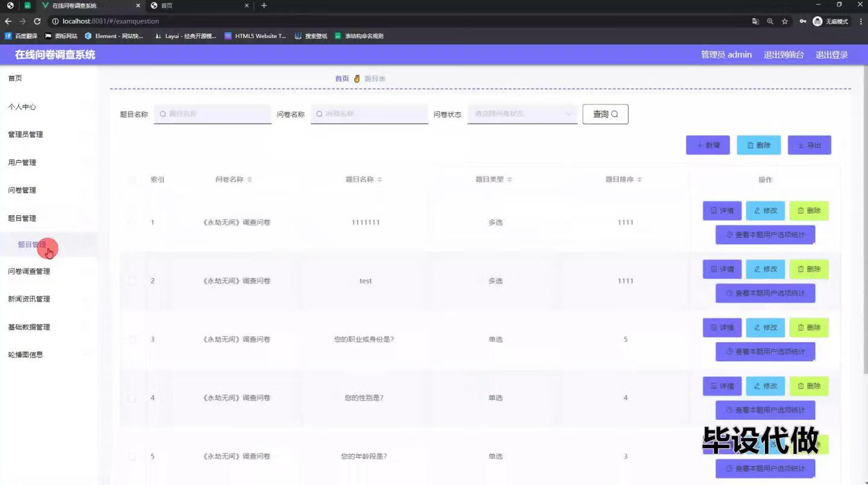Image resolution: width=868 pixels, height=485 pixels.
Task: Open the 图标网站 bookmark
Action: pyautogui.click(x=61, y=36)
